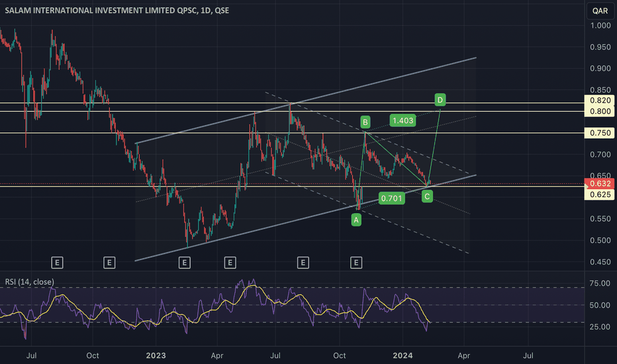This screenshot has height=364, width=617.
Task: Click the 0.450 price scale value
Action: click(600, 262)
